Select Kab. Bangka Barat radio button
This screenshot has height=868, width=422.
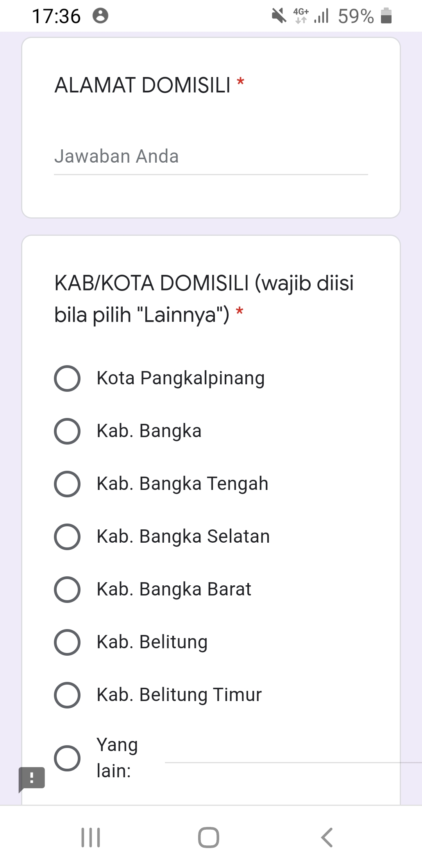point(67,590)
